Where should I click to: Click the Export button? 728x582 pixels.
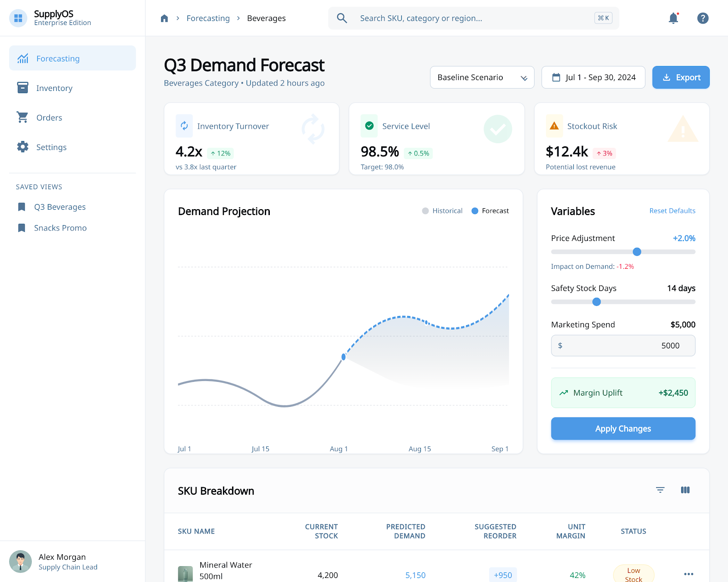[681, 77]
